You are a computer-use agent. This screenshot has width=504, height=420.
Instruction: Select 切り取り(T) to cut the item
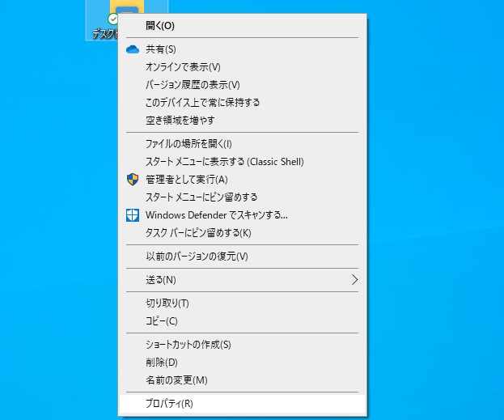pyautogui.click(x=167, y=303)
